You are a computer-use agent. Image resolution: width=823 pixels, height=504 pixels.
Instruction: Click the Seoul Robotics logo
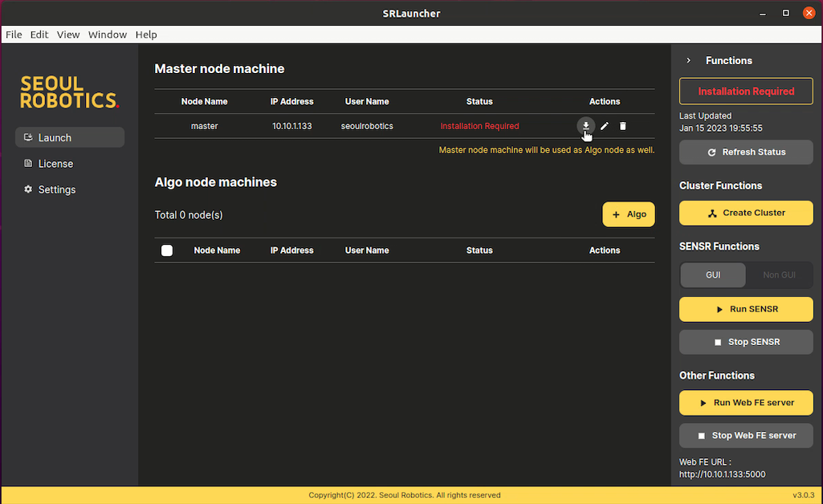69,92
